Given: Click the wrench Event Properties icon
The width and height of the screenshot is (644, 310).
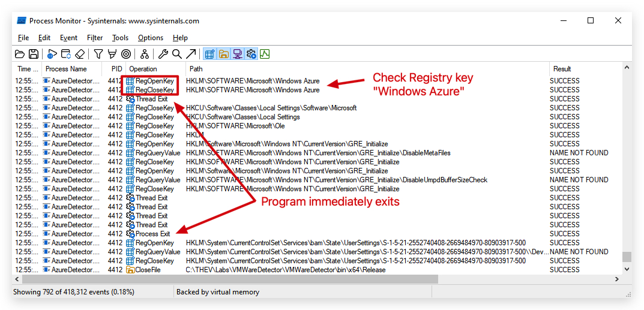Looking at the screenshot, I should [x=163, y=54].
